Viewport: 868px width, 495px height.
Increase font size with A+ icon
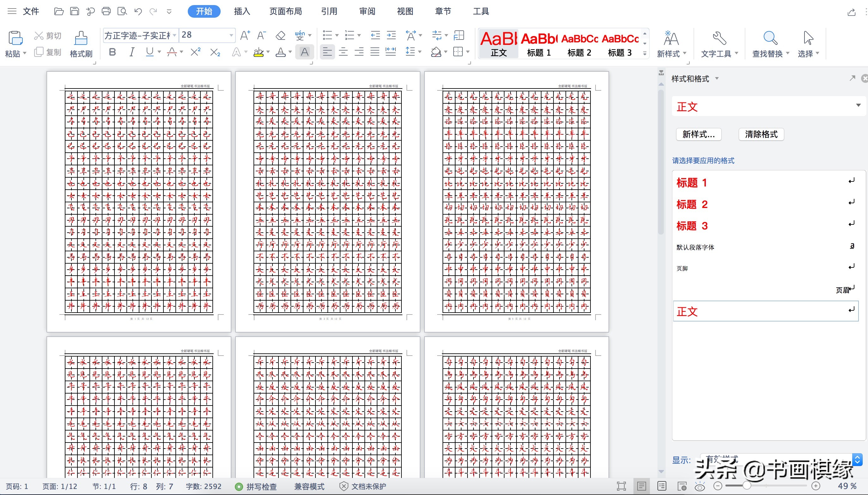pyautogui.click(x=245, y=35)
